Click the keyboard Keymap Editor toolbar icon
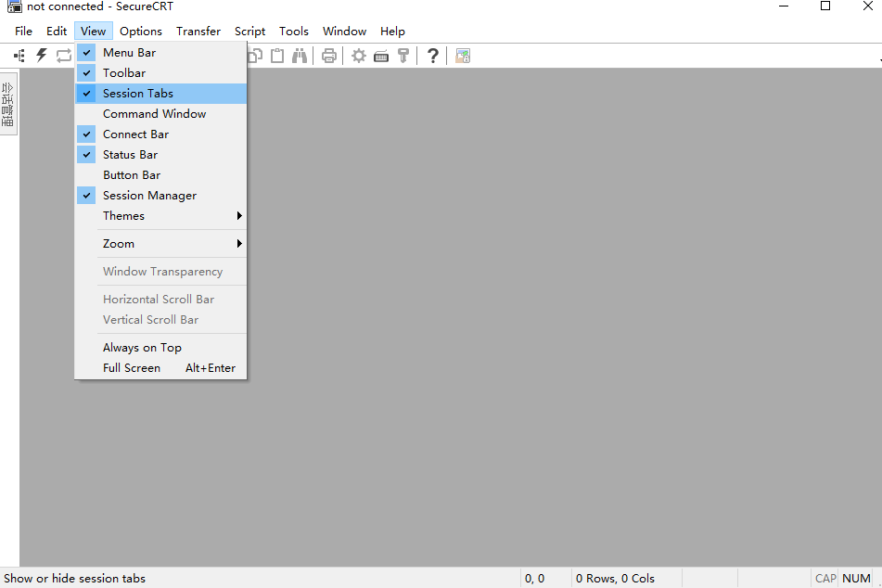882x588 pixels. point(381,57)
